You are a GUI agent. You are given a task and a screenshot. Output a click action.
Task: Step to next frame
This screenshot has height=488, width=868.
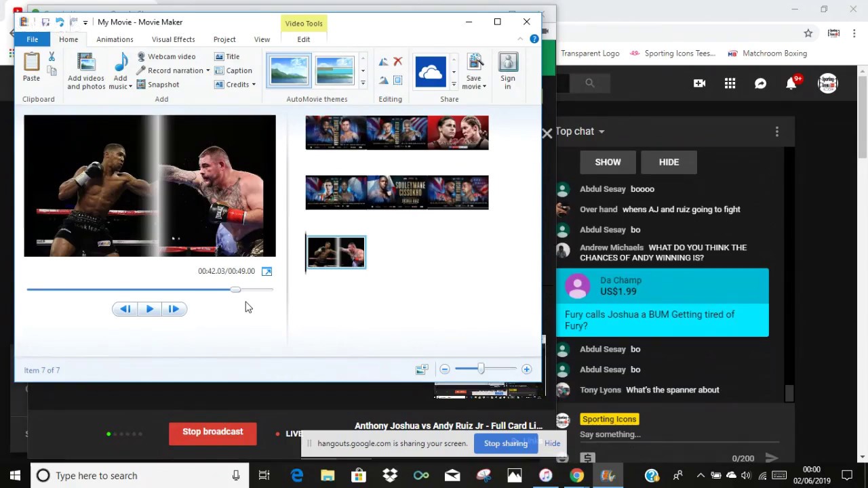click(x=174, y=309)
